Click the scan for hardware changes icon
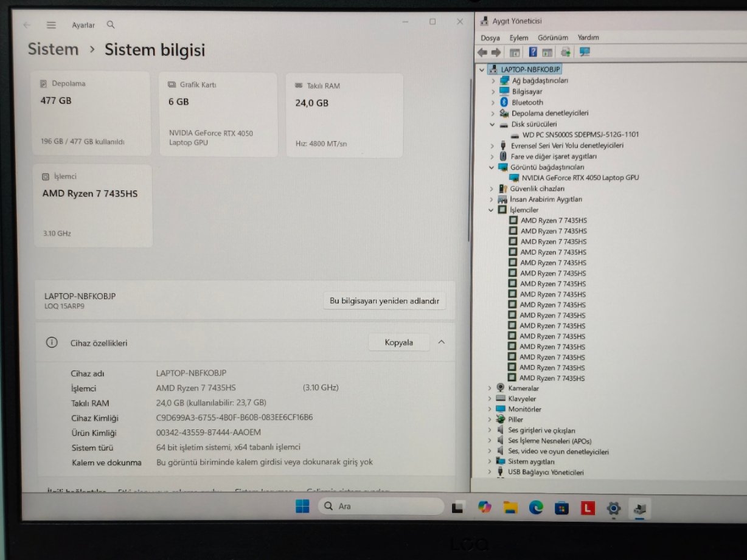Image resolution: width=747 pixels, height=560 pixels. [585, 52]
